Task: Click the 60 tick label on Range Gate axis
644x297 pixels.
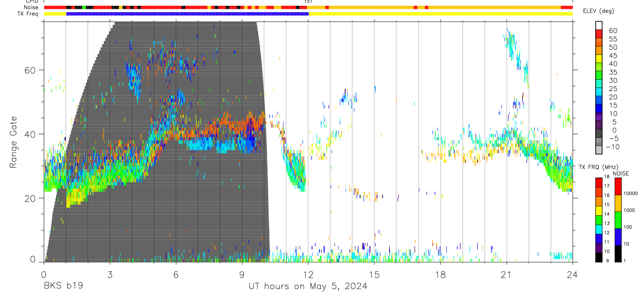Action: pos(30,70)
